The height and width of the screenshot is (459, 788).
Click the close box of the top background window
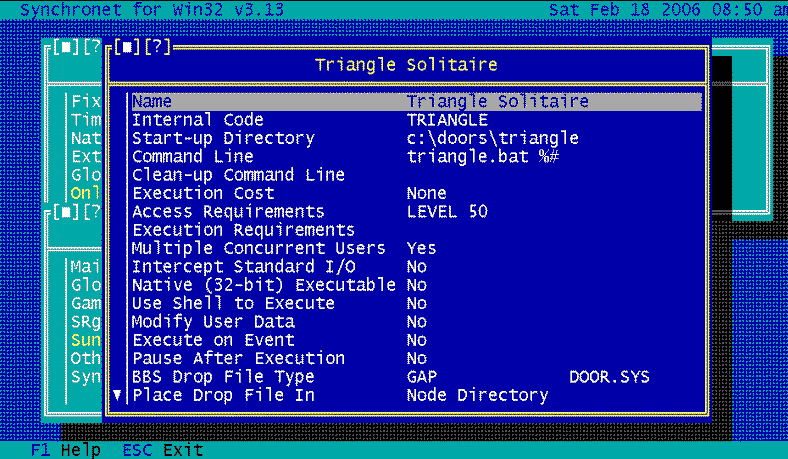pos(62,47)
